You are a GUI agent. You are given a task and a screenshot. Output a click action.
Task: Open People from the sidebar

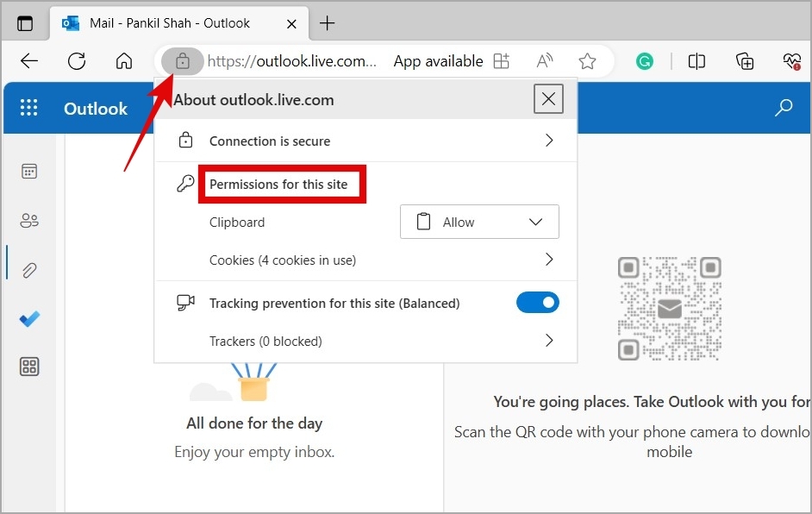click(x=29, y=220)
